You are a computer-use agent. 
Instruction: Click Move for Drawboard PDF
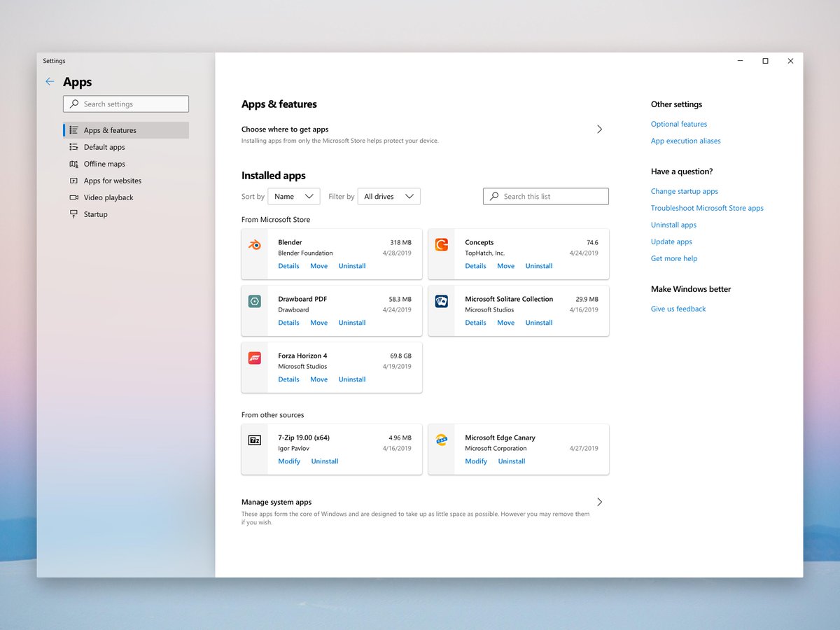click(x=319, y=323)
